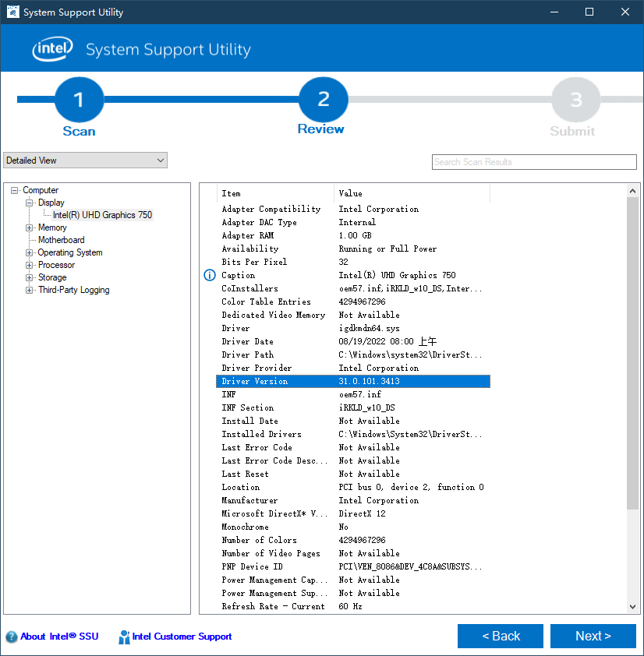Click the info icon beside the Caption row
The image size is (644, 656).
coord(209,275)
